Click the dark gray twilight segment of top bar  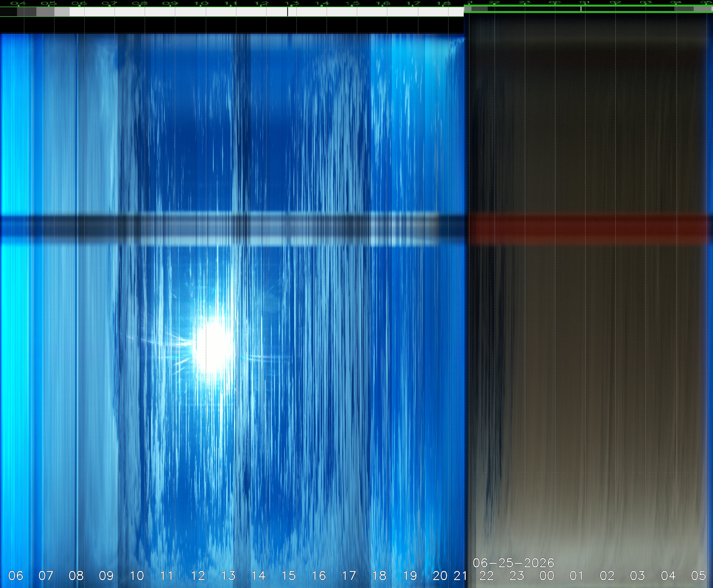click(x=27, y=12)
